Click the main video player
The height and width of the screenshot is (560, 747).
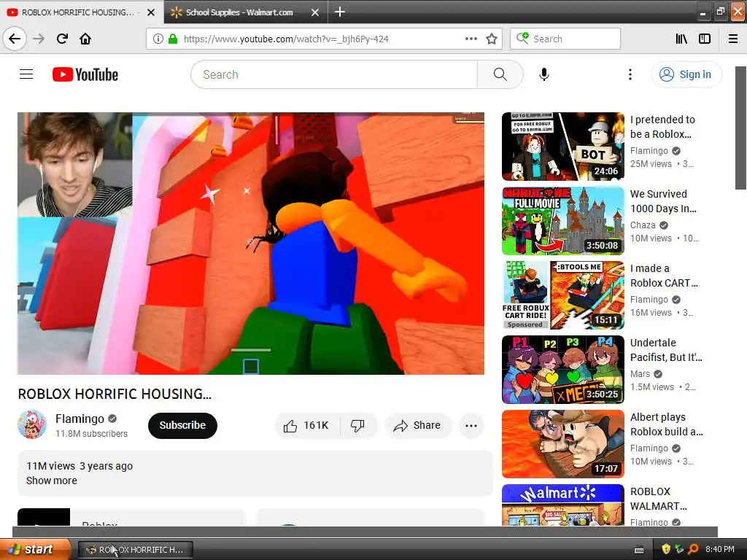tap(251, 244)
